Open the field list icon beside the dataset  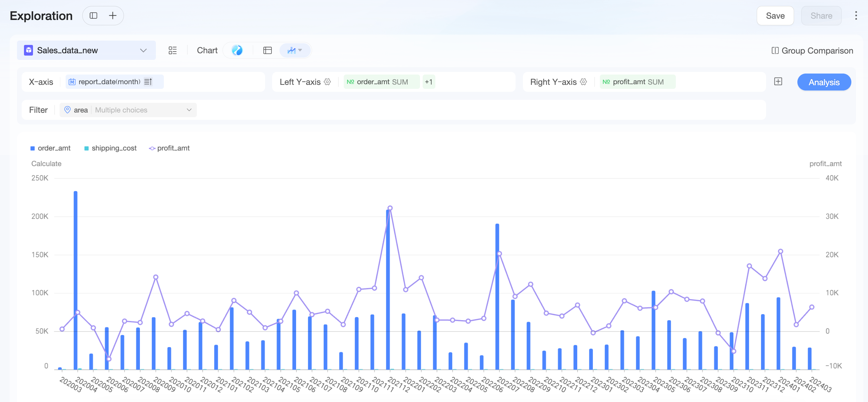point(173,51)
